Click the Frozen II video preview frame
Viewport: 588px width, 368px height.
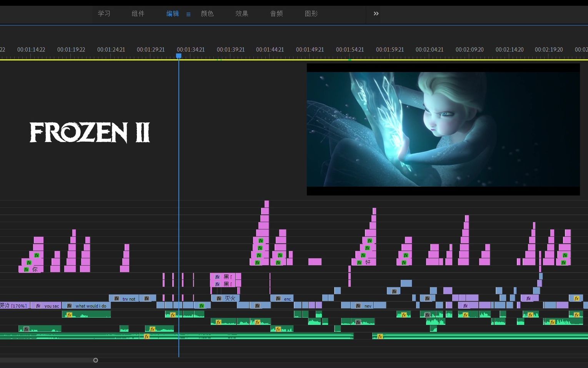pos(443,129)
